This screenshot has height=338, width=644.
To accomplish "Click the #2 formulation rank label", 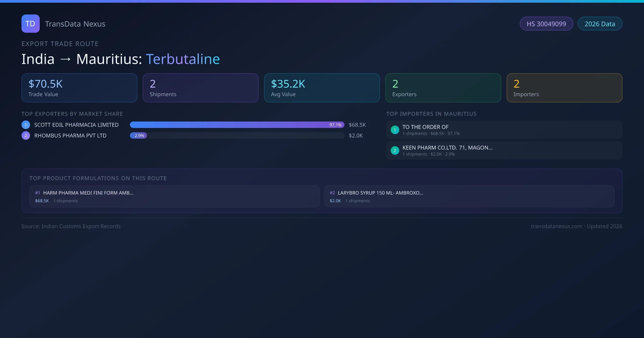I will point(332,193).
